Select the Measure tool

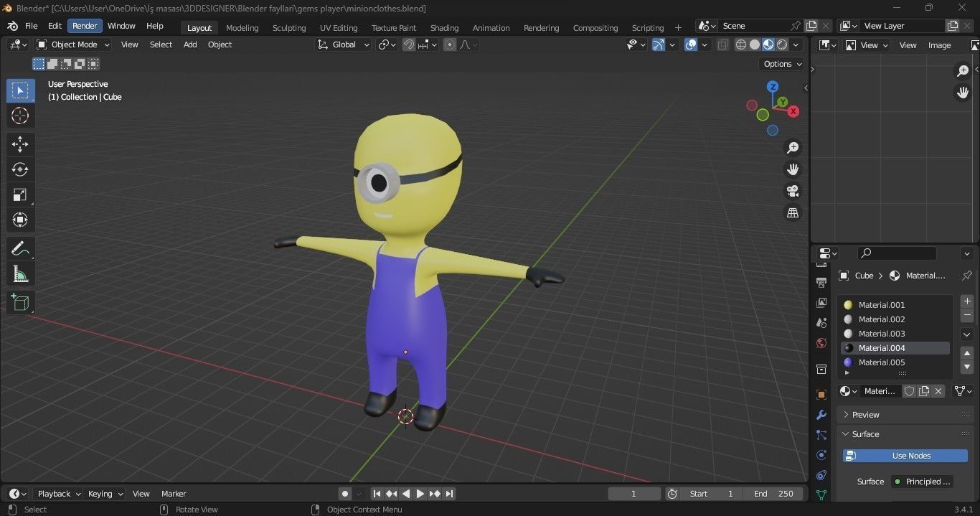point(20,274)
